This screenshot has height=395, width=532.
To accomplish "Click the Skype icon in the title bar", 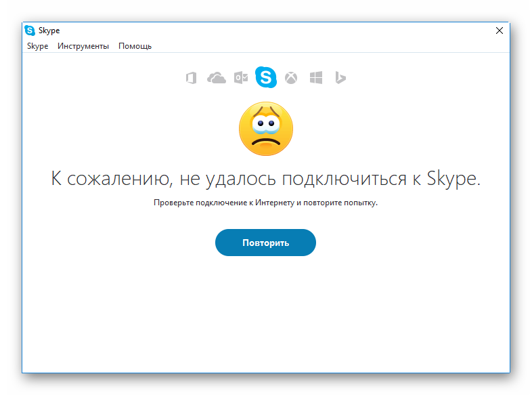I will coord(30,30).
